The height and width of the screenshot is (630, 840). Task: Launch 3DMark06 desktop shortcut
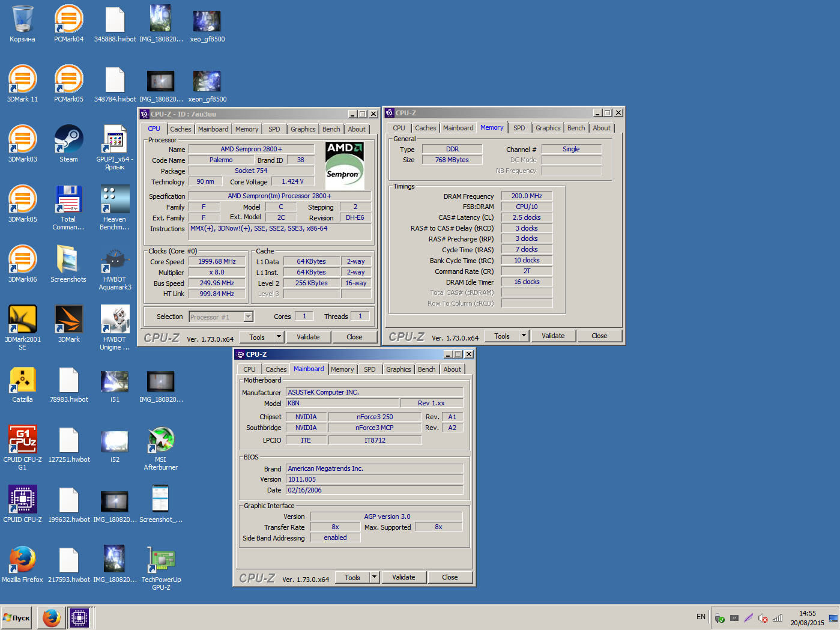click(22, 264)
